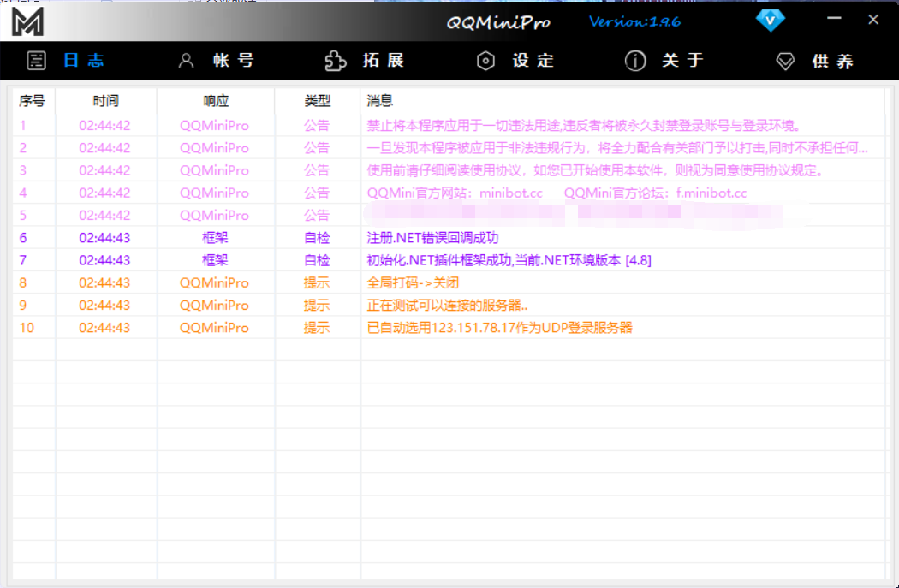Click the 02:44:42 time cell in row 2
This screenshot has width=899, height=588.
pyautogui.click(x=105, y=148)
